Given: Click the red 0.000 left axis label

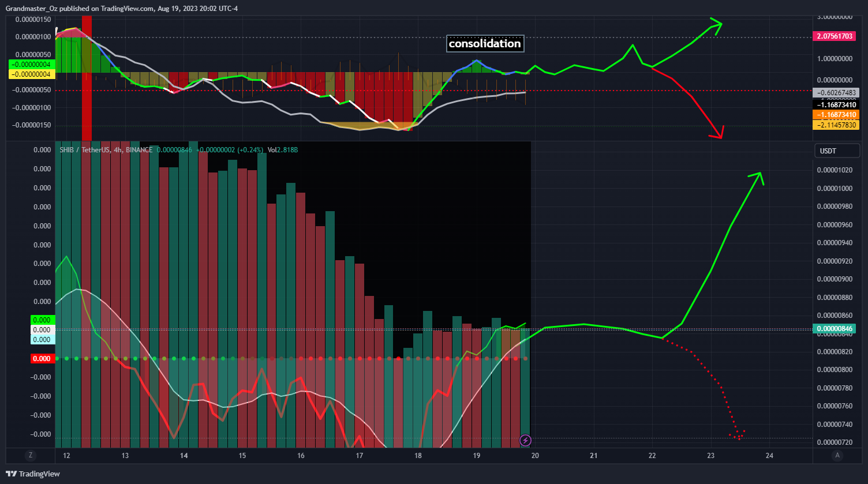Looking at the screenshot, I should [42, 358].
